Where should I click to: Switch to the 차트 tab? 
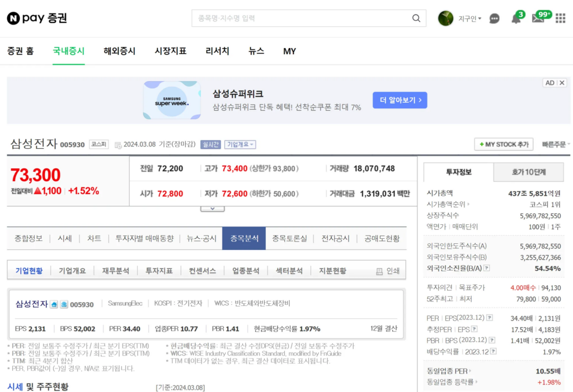[94, 239]
